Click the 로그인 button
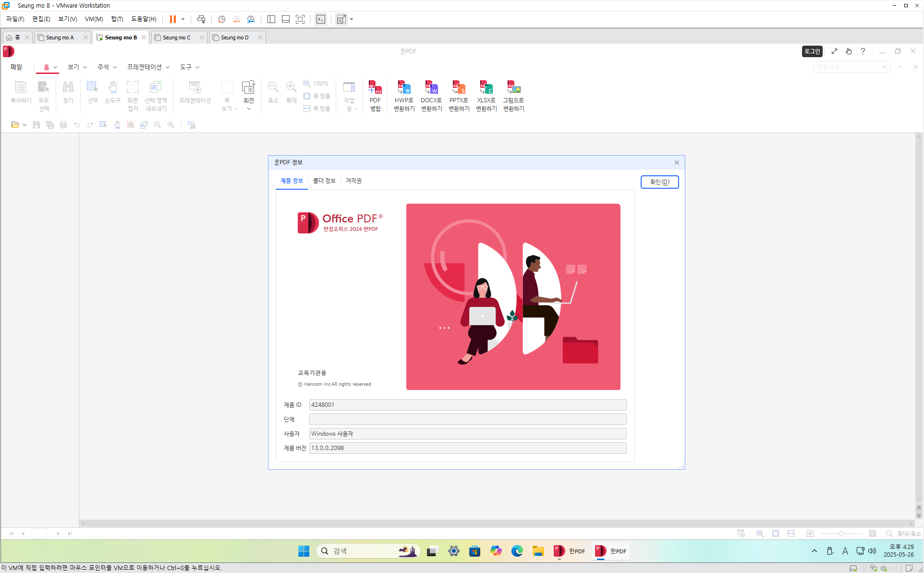The width and height of the screenshot is (924, 573). (812, 51)
